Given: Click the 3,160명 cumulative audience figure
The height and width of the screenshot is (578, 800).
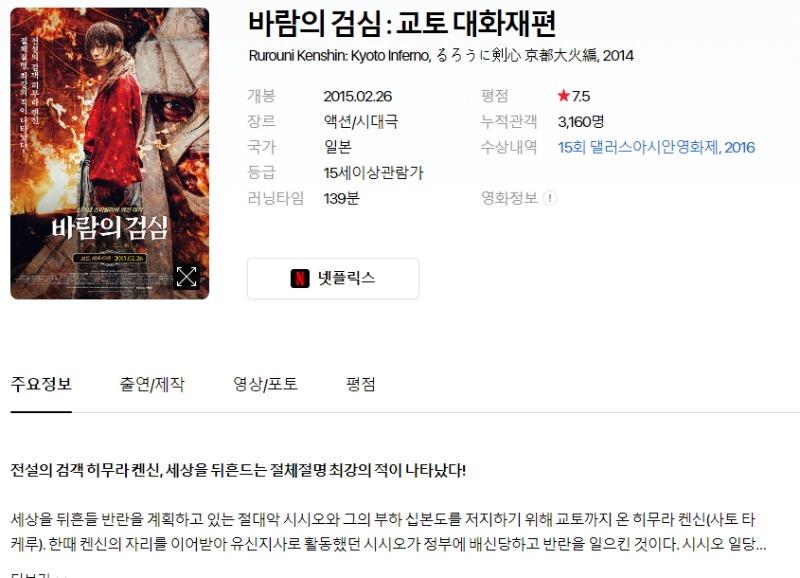Looking at the screenshot, I should (581, 122).
